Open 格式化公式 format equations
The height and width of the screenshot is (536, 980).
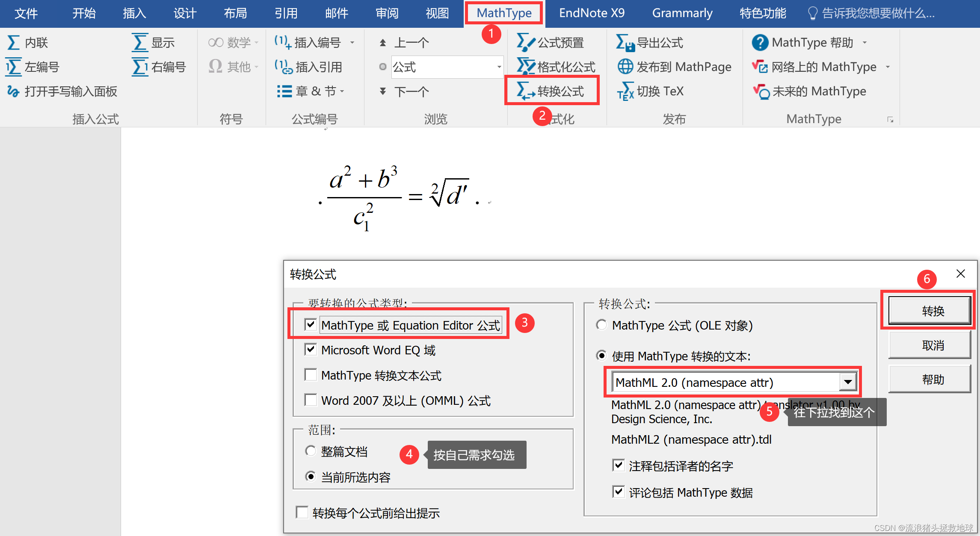[556, 67]
